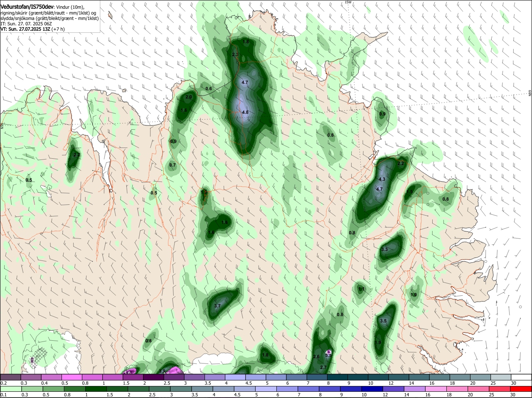Click the bottom-row legend swatch labeled 4
532x398 pixels.
pyautogui.click(x=223, y=389)
